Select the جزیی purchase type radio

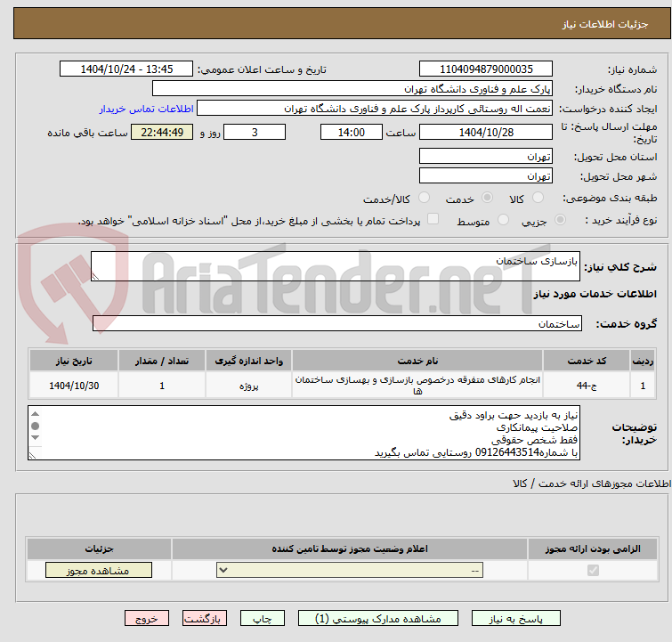[x=560, y=220]
